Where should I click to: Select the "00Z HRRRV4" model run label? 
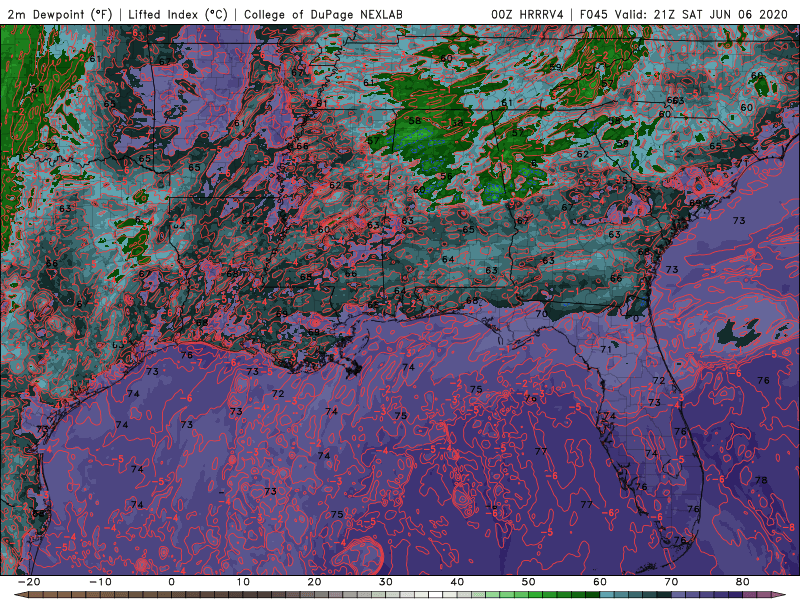point(527,15)
